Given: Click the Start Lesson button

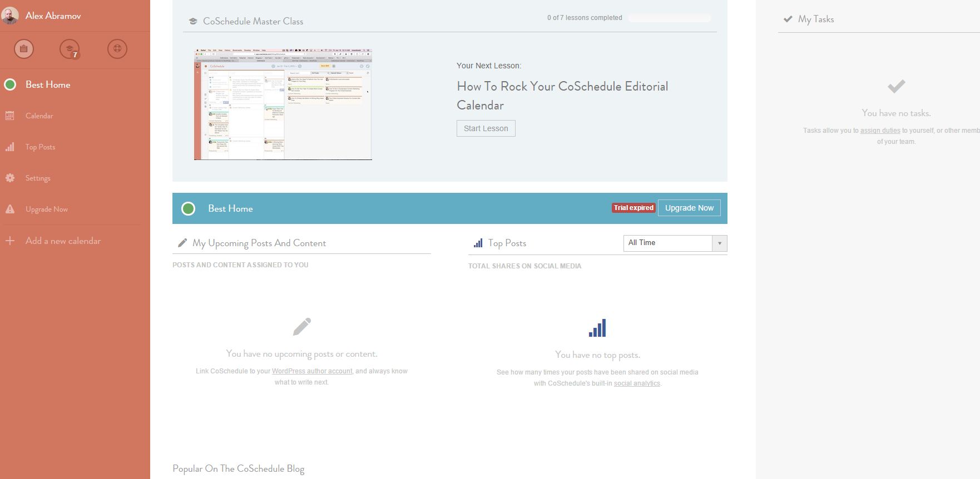Looking at the screenshot, I should click(486, 128).
